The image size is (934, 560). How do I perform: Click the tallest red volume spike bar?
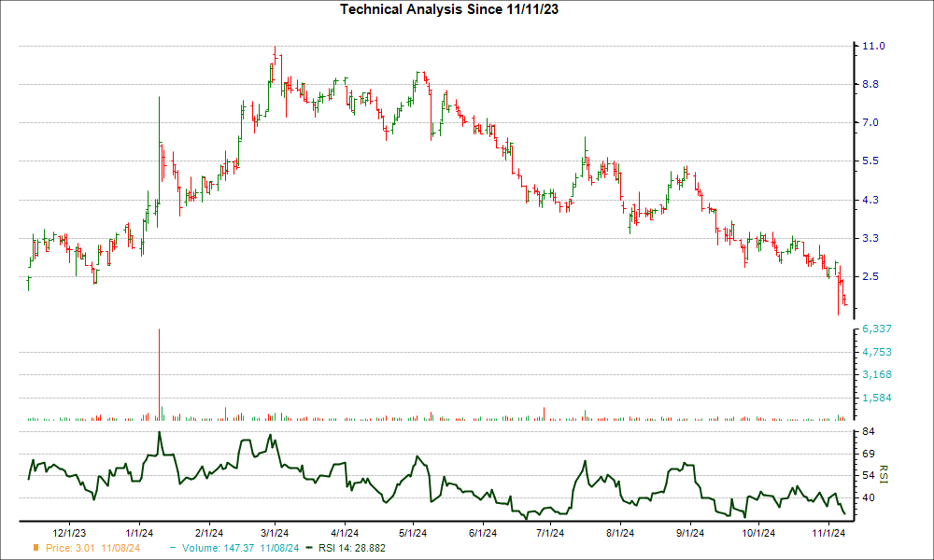159,374
